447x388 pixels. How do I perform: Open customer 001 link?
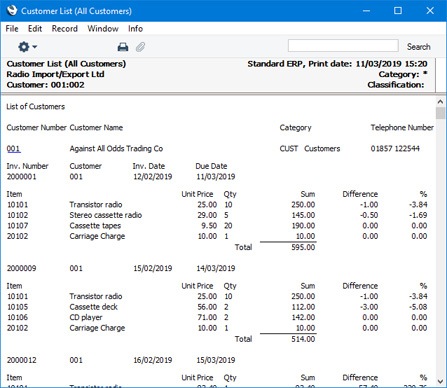(x=13, y=149)
